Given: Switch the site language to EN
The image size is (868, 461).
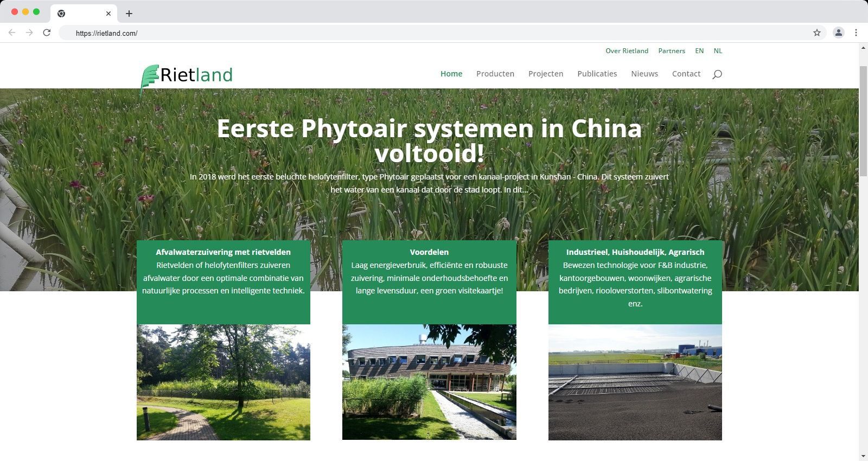Looking at the screenshot, I should (699, 51).
